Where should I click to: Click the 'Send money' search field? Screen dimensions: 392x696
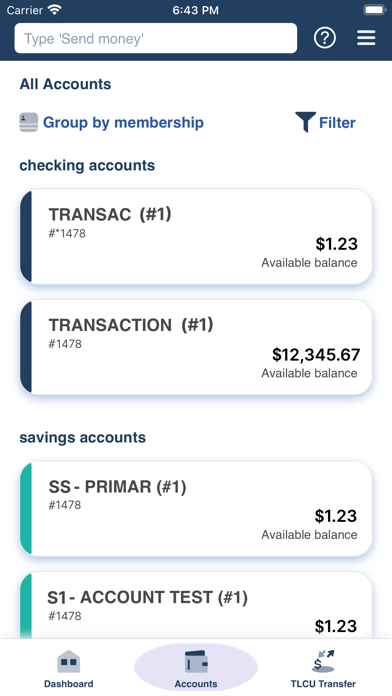pos(156,38)
